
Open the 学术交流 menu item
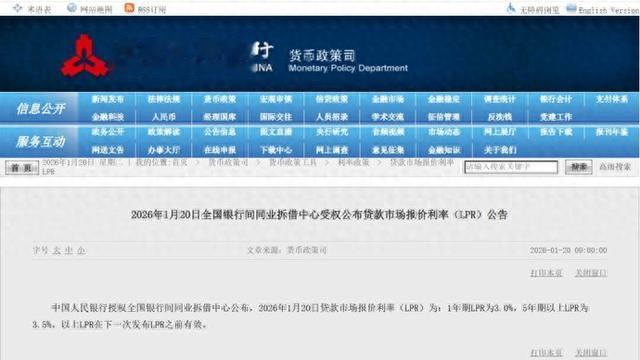tap(388, 117)
